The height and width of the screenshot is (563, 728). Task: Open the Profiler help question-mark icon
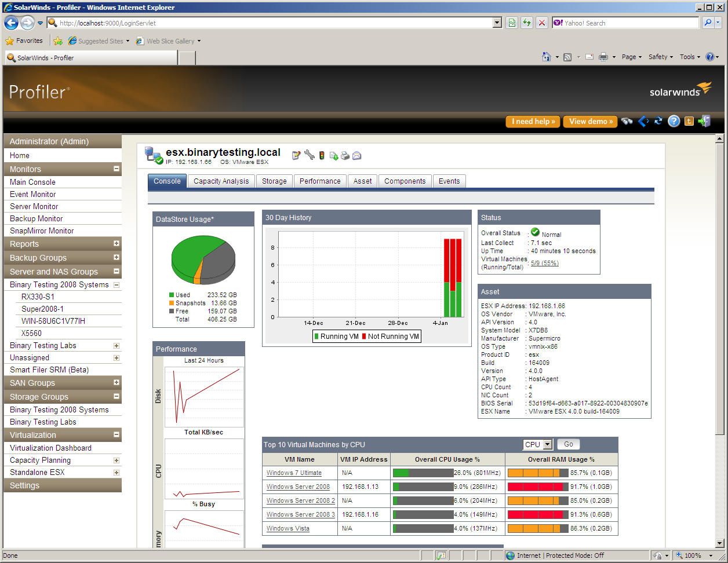click(674, 121)
